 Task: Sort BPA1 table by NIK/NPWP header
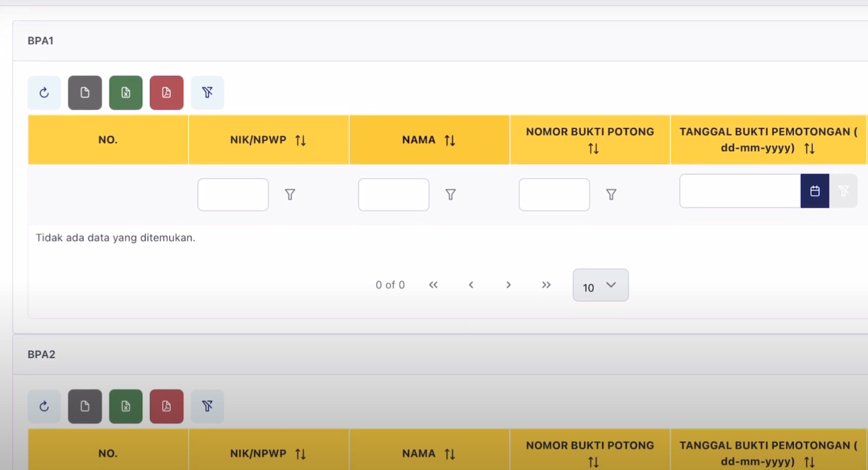(x=268, y=140)
